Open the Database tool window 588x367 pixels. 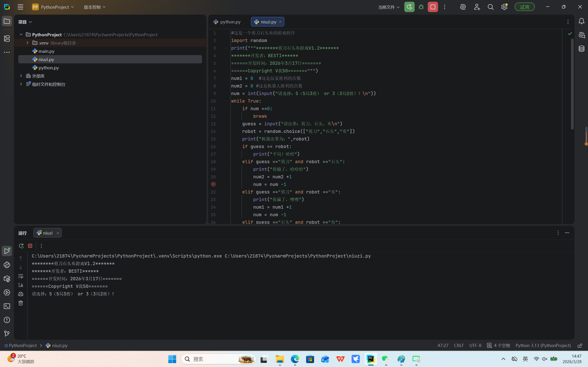[x=581, y=49]
